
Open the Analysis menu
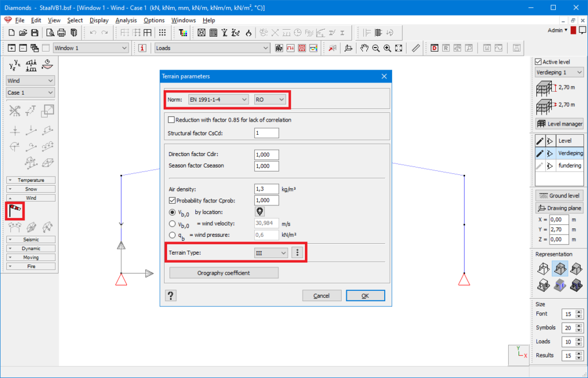click(126, 20)
